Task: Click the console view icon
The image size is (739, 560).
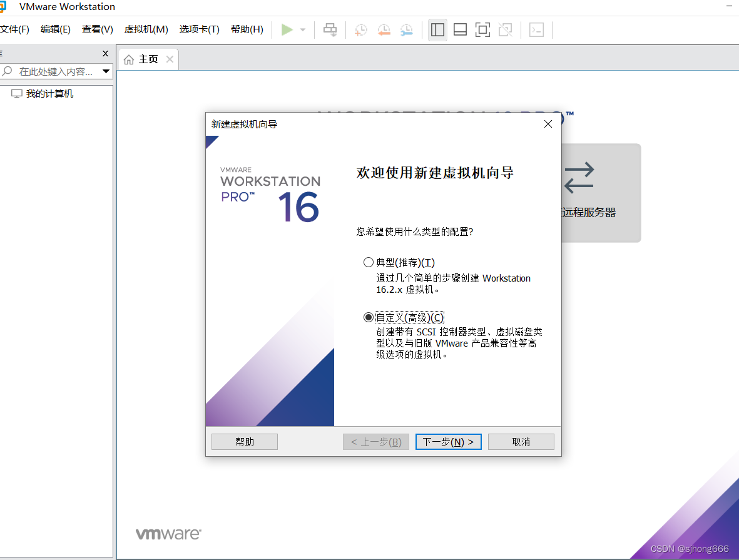Action: (536, 29)
